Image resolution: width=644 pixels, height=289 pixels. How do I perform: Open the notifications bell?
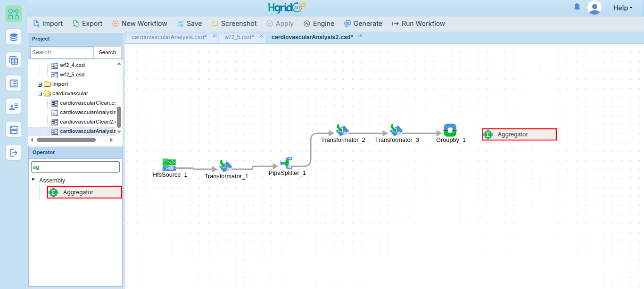pyautogui.click(x=577, y=7)
